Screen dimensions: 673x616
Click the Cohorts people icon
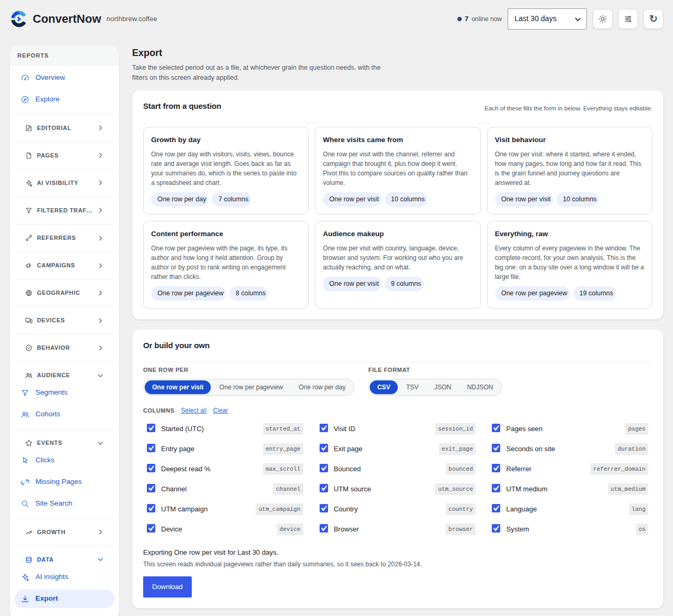(x=25, y=414)
